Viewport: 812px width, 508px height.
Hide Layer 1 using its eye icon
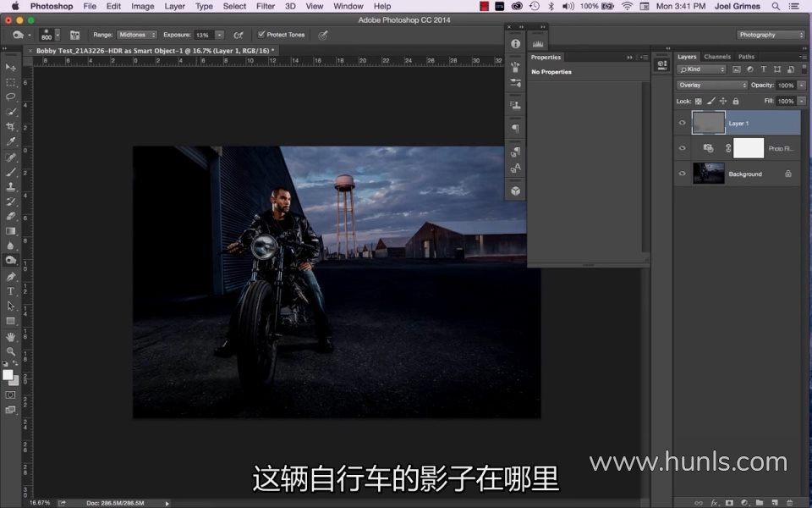click(x=682, y=123)
